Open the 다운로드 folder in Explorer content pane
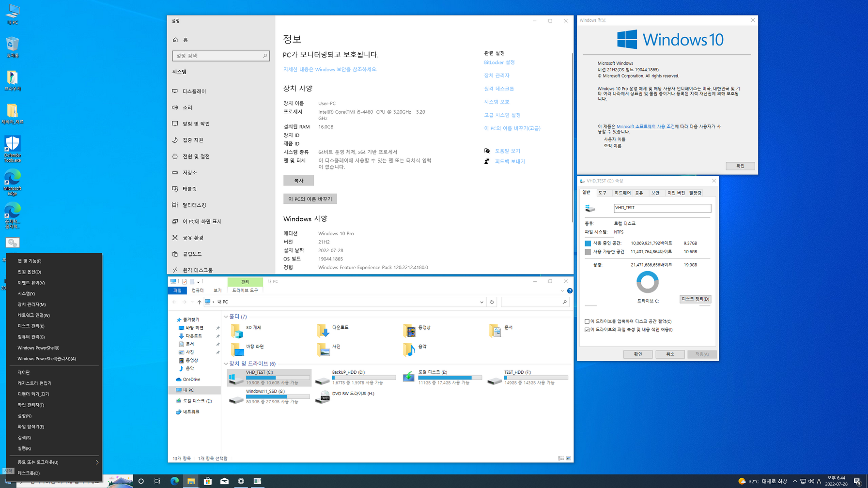The width and height of the screenshot is (868, 488). [x=333, y=330]
